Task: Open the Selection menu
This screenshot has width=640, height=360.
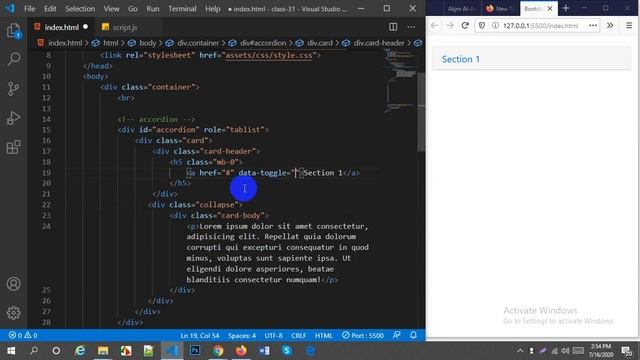Action: click(x=80, y=9)
